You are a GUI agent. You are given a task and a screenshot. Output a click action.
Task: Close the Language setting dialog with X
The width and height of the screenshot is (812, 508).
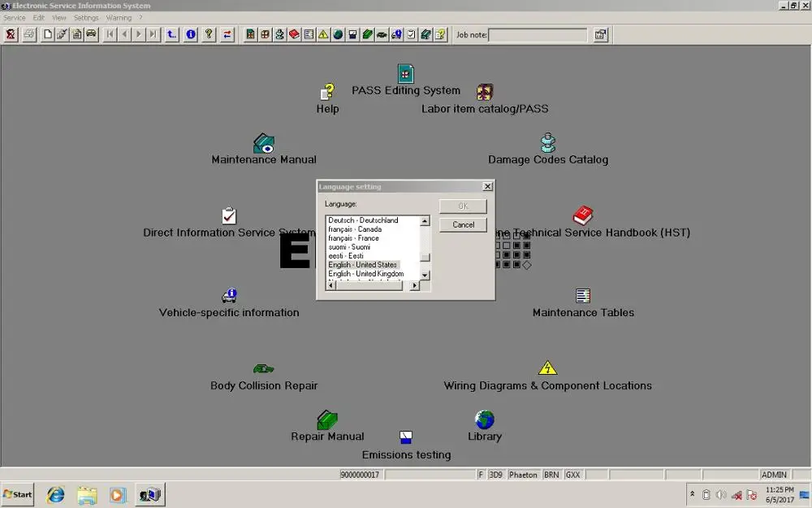[487, 187]
